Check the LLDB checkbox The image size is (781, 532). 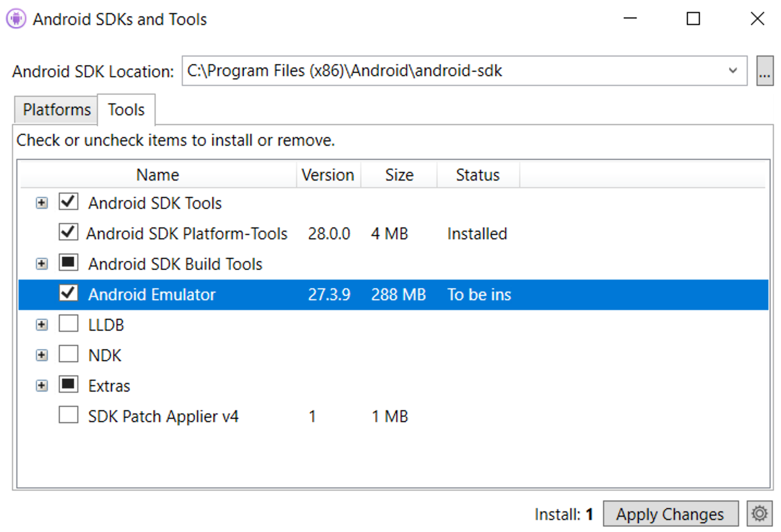coord(69,324)
